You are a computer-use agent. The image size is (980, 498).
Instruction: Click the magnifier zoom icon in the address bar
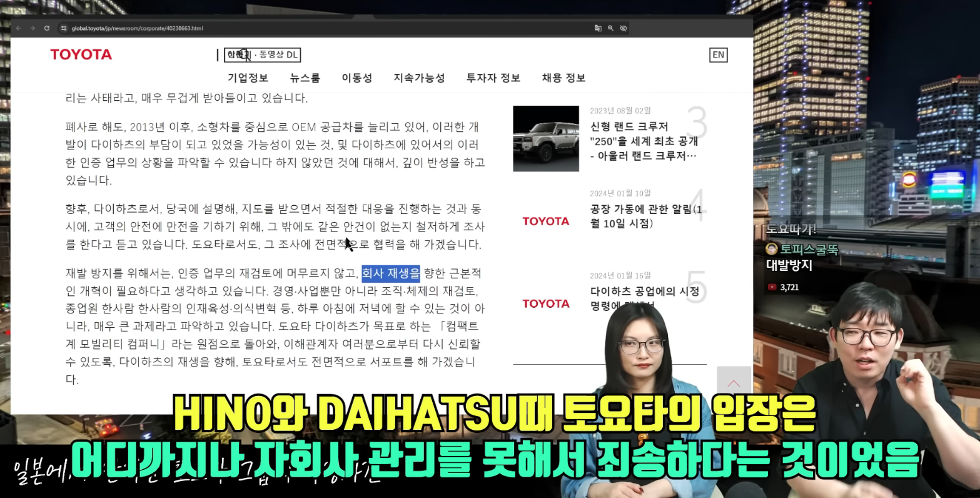[610, 28]
